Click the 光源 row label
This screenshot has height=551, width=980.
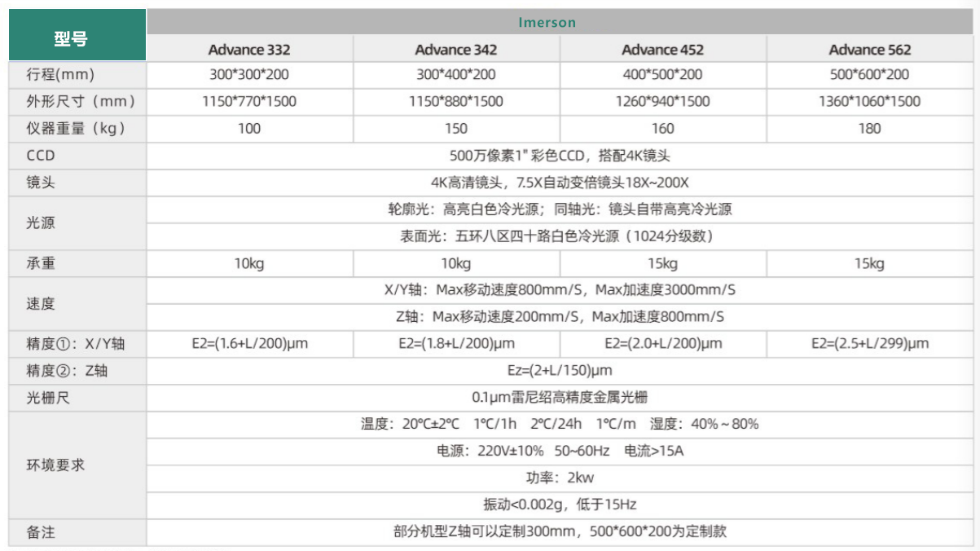coord(41,223)
